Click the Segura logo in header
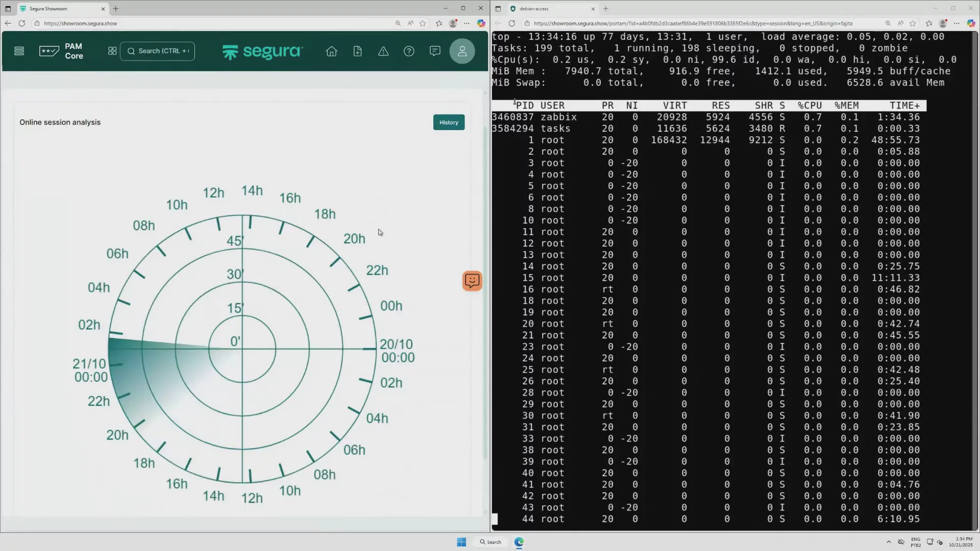The image size is (980, 551). click(263, 52)
